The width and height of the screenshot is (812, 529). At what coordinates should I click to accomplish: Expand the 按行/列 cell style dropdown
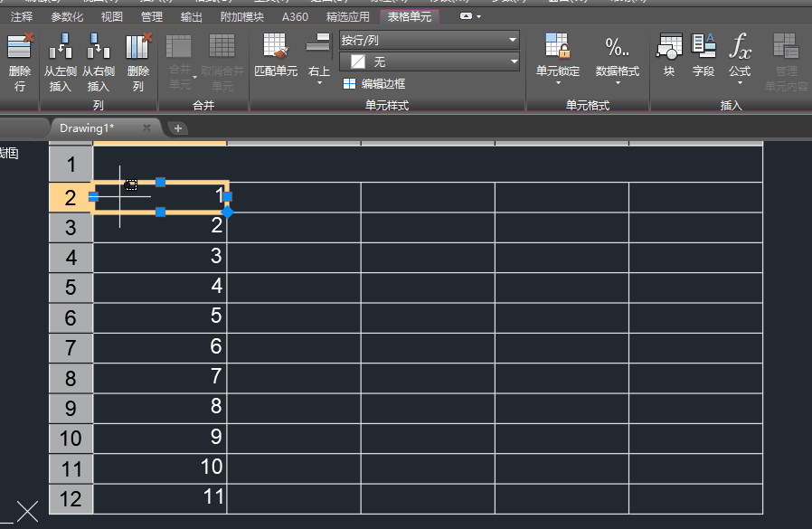(x=513, y=40)
